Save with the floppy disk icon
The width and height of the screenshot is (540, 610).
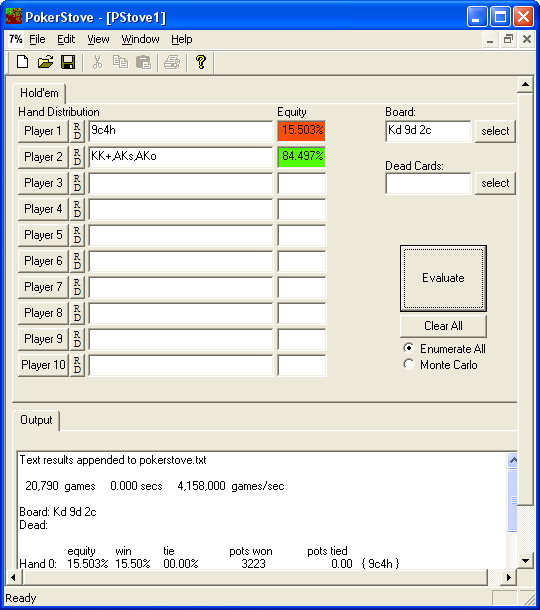click(x=68, y=62)
